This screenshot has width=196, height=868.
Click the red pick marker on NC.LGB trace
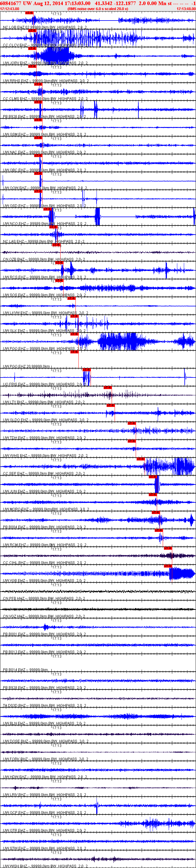(29, 13)
